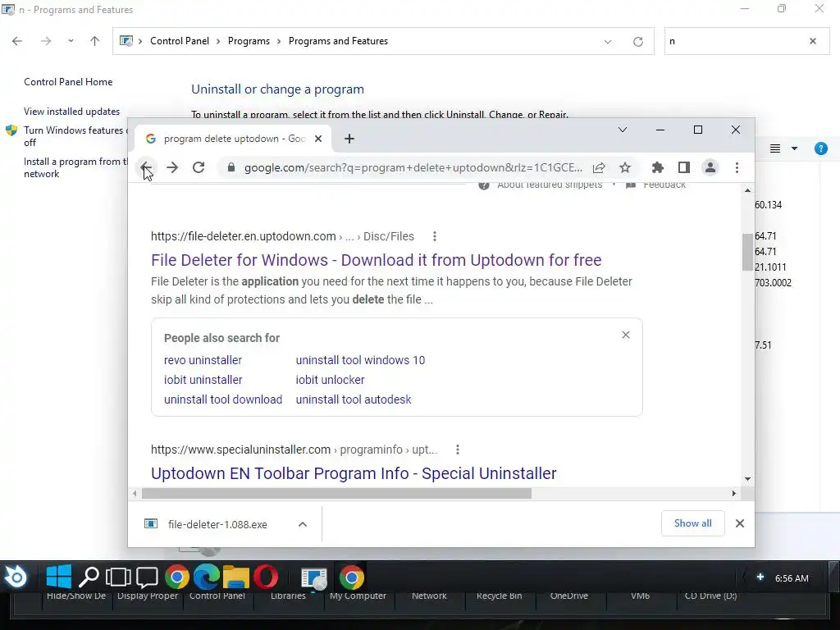Search for iobit uninstaller
This screenshot has width=840, height=630.
[203, 380]
